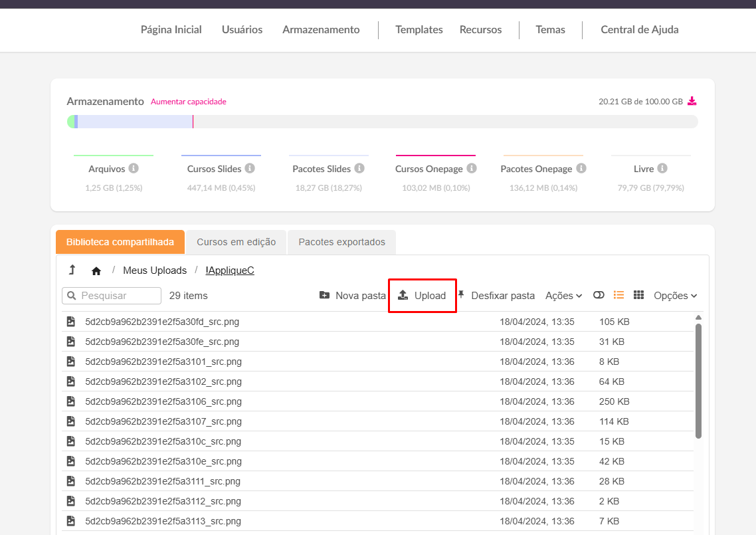Screen dimensions: 756x535
Task: Open the Ações dropdown
Action: point(563,296)
